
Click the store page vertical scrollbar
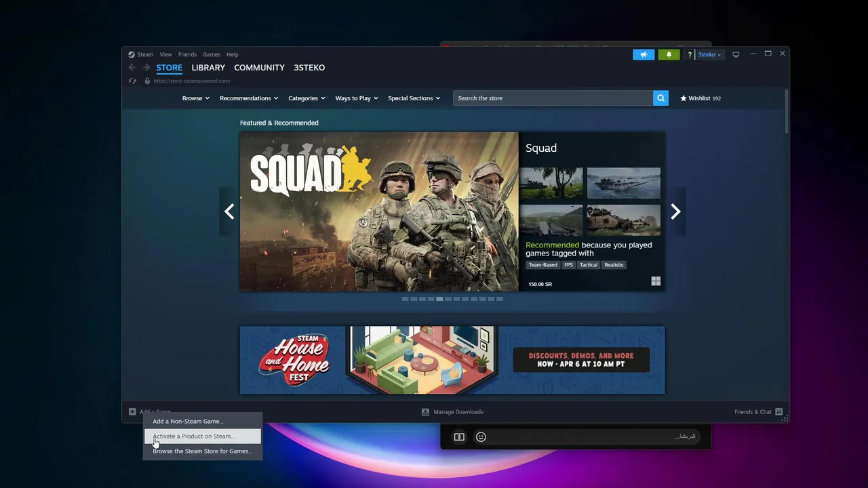[x=787, y=112]
